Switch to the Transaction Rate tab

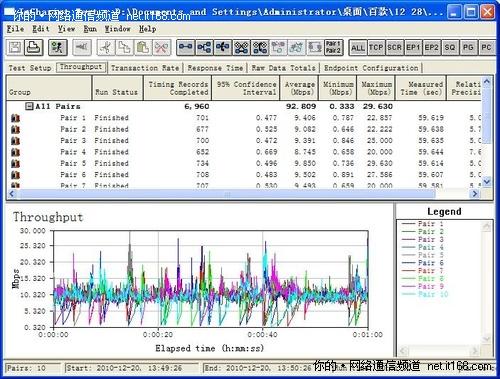[145, 68]
